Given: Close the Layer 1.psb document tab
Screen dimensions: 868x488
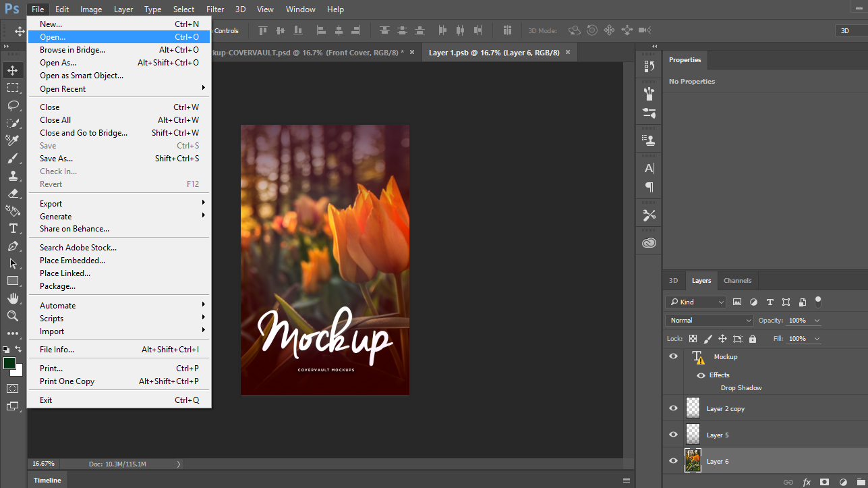Looking at the screenshot, I should [568, 53].
